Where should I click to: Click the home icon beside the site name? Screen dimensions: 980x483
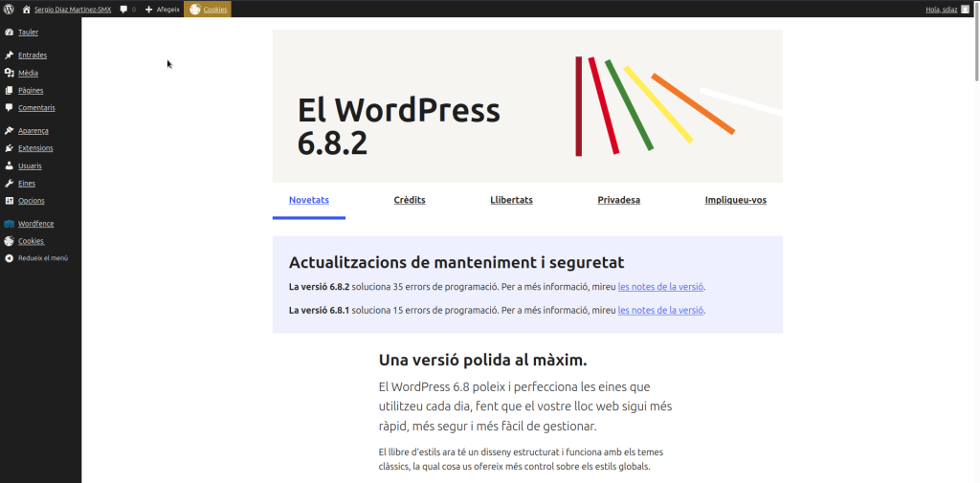[26, 9]
